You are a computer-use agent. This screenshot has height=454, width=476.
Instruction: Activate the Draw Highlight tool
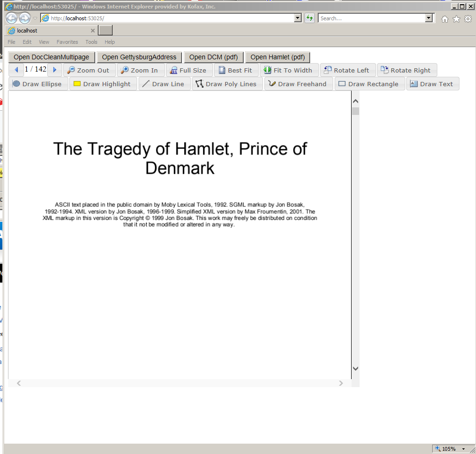coord(103,84)
